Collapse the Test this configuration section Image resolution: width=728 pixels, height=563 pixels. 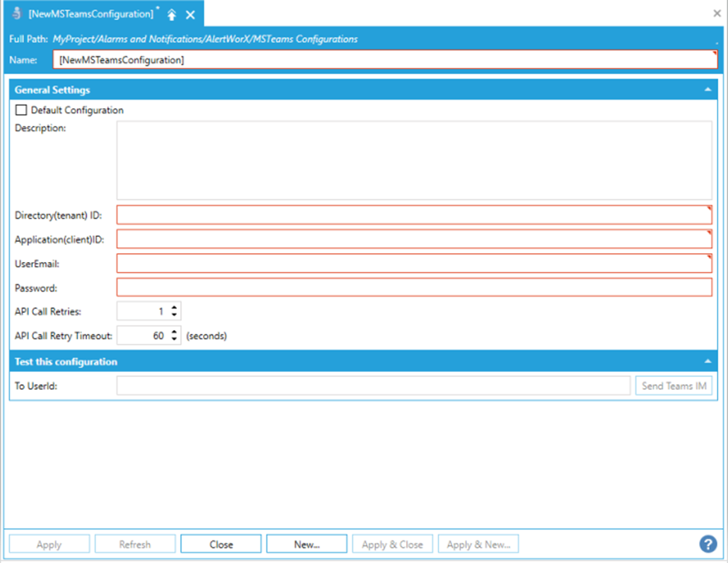point(706,361)
